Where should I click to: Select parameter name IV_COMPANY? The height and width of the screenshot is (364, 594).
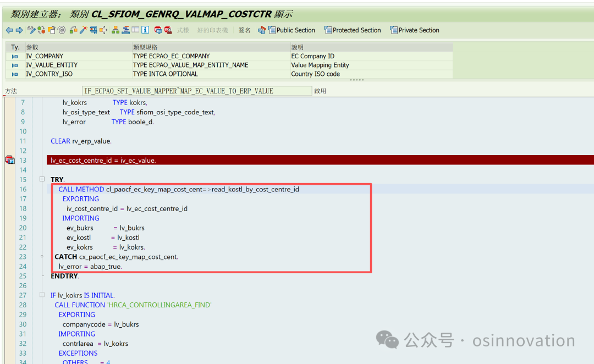[45, 56]
